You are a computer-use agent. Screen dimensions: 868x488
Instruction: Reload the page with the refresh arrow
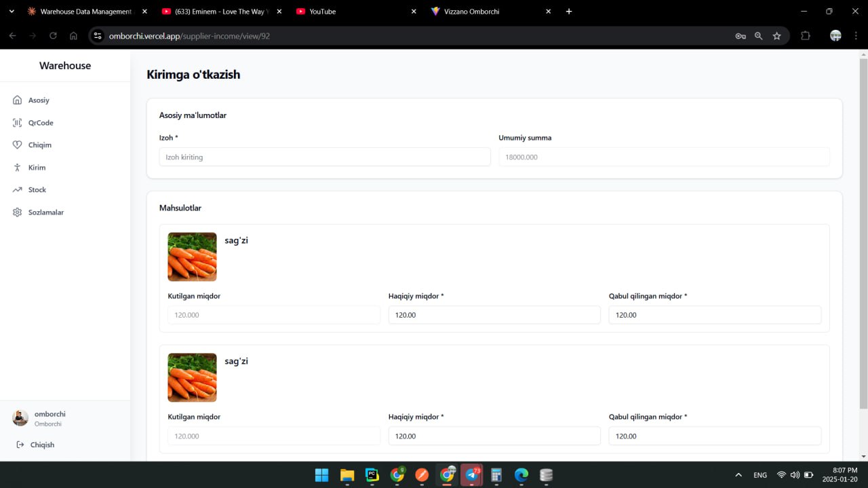[53, 35]
